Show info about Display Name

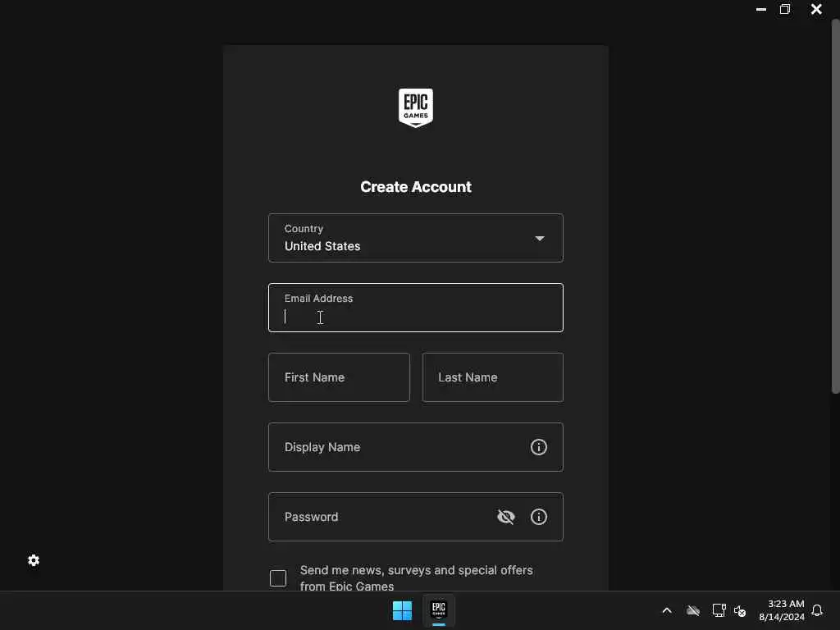[538, 447]
